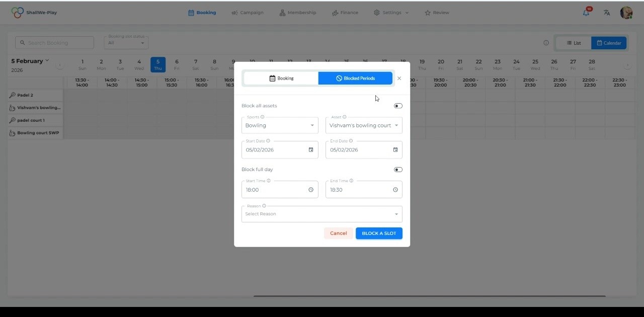Click the Start Time clock icon

click(311, 190)
